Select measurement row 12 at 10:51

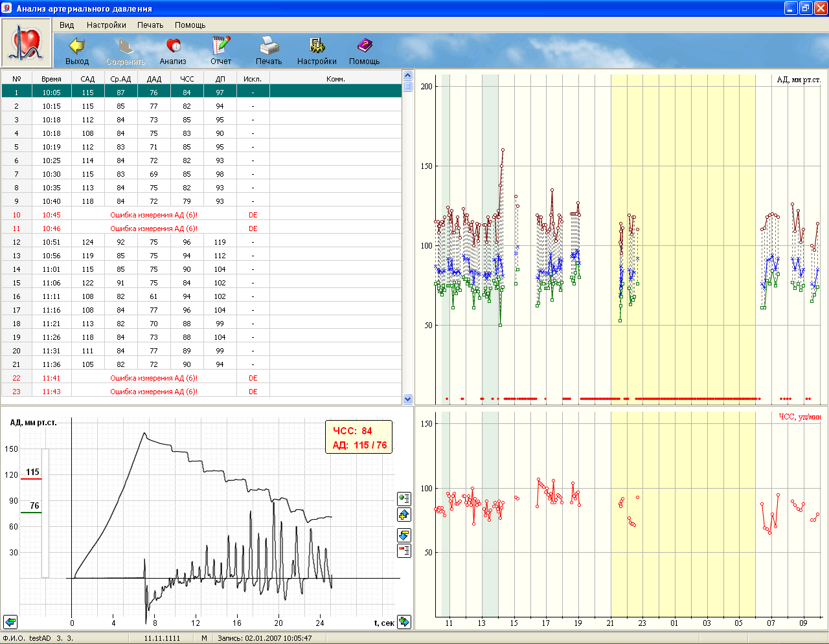click(201, 242)
